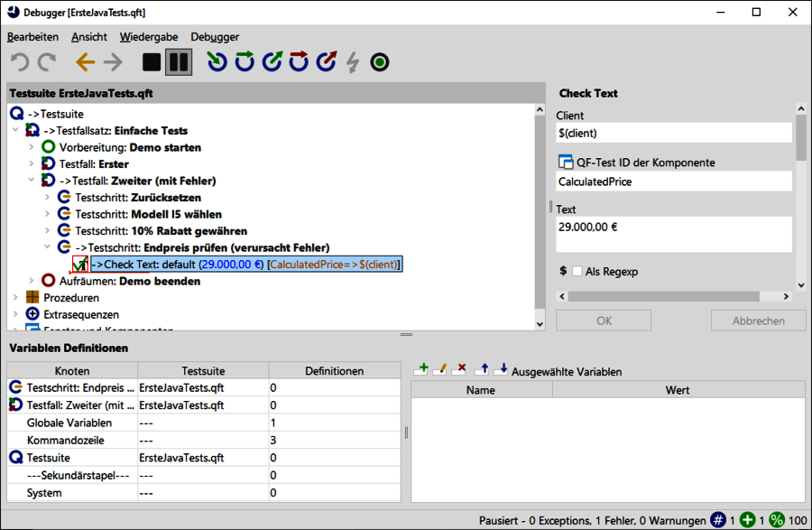This screenshot has height=530, width=812.
Task: Click the edit variable pencil icon
Action: pos(439,369)
